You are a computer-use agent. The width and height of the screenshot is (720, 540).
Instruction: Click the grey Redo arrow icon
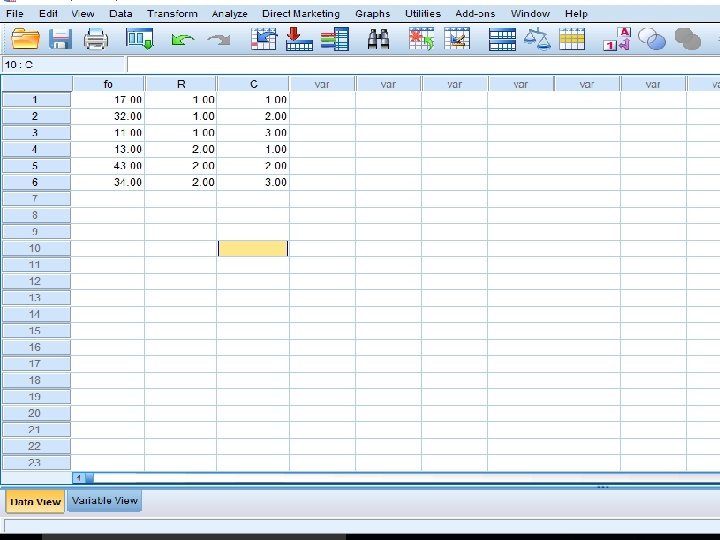tap(219, 40)
